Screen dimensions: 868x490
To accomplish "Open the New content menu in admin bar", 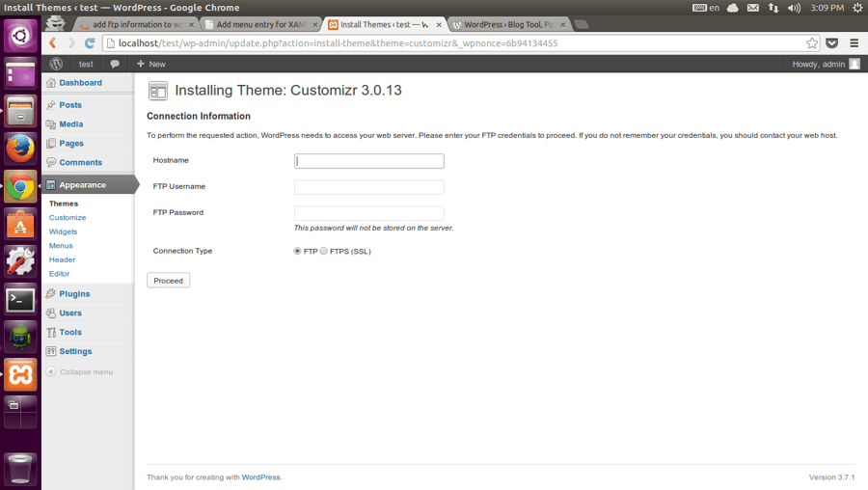I will (151, 65).
